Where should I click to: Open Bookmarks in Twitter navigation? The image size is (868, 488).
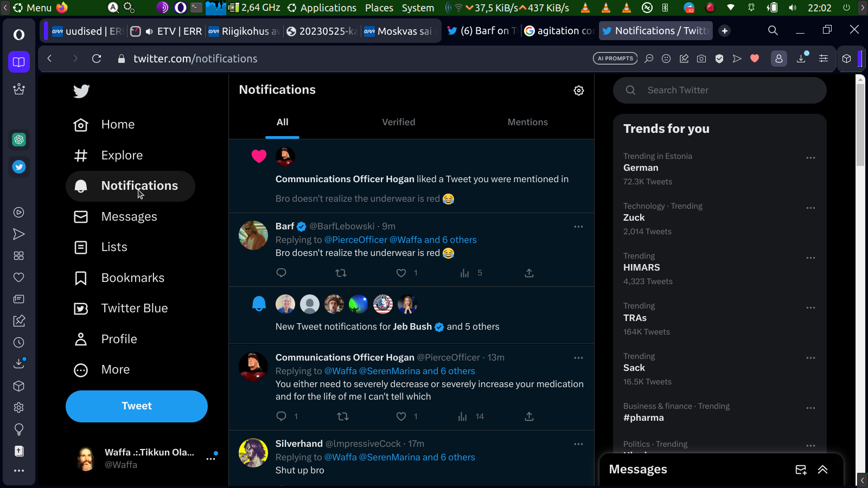click(x=119, y=278)
